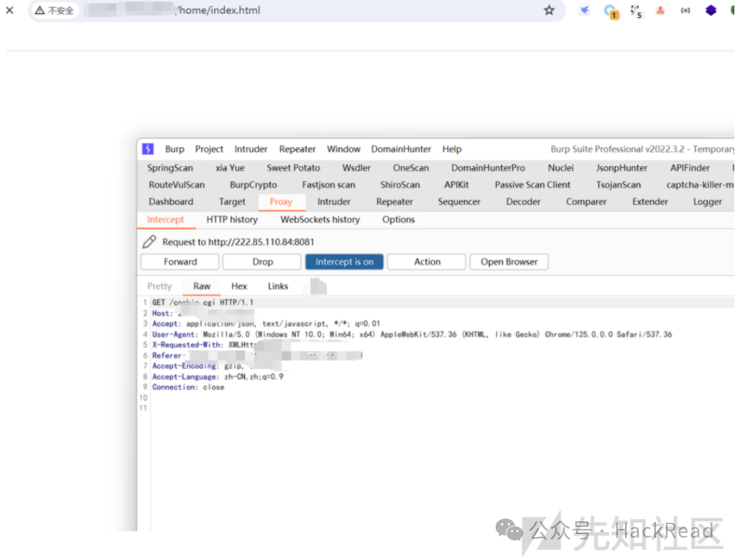The height and width of the screenshot is (560, 737).
Task: Click the Burp Suite logo icon
Action: coord(148,149)
